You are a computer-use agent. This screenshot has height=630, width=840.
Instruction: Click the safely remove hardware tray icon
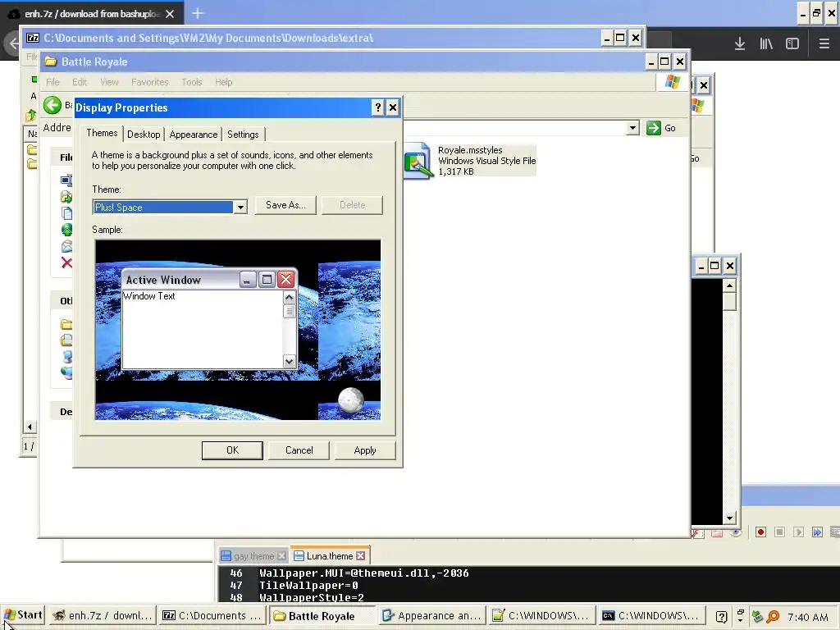point(757,617)
